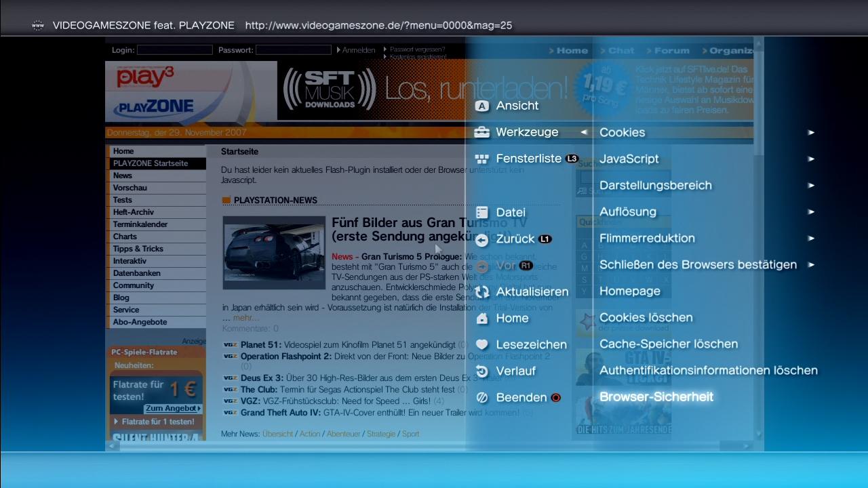Go back with the Zurück arrow icon

pos(481,239)
